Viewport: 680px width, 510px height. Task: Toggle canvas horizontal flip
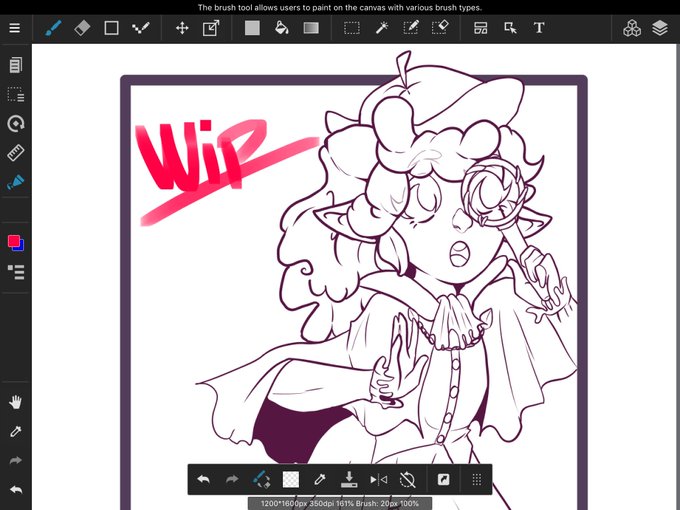coord(379,480)
